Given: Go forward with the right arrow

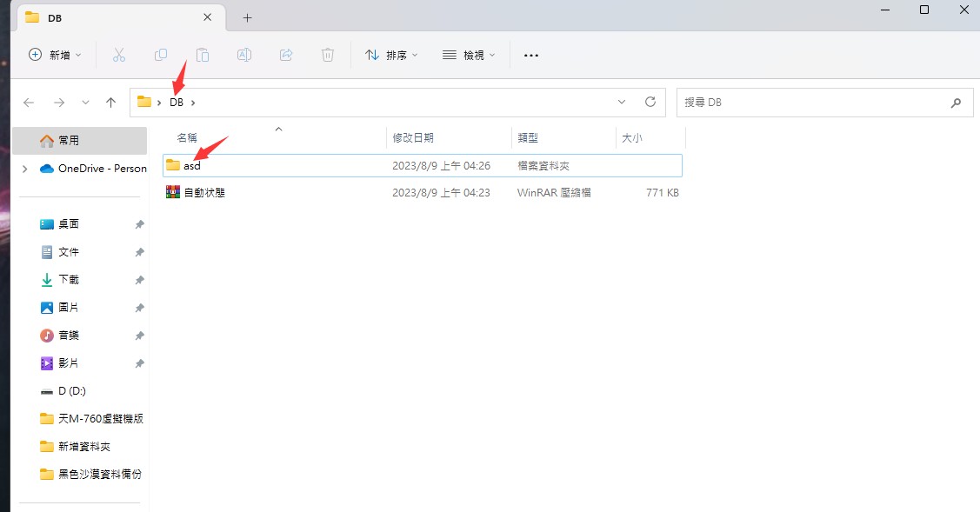Looking at the screenshot, I should click(x=59, y=103).
